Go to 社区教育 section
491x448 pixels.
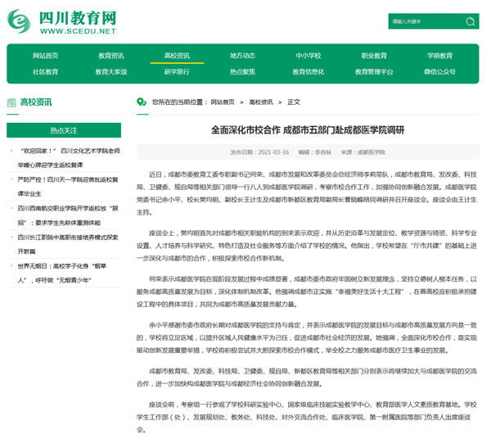45,72
